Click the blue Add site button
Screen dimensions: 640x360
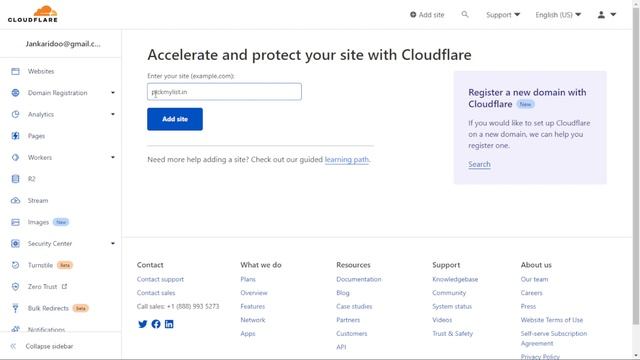coord(175,119)
